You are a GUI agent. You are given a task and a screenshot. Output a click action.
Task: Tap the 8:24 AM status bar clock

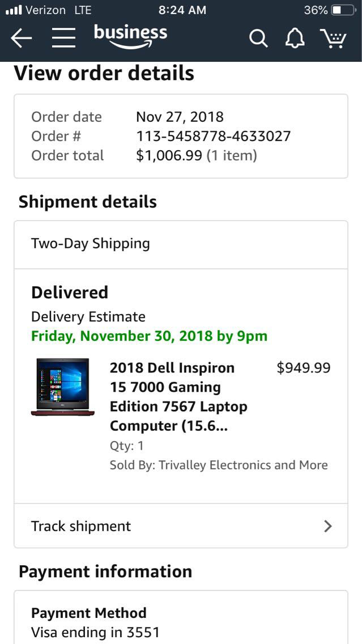tap(182, 10)
